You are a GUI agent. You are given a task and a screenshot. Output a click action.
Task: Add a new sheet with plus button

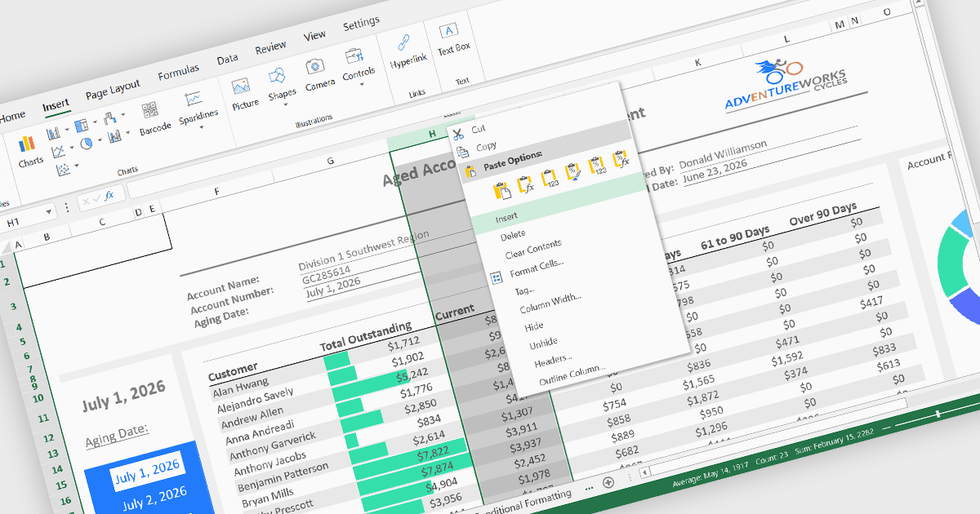[608, 482]
